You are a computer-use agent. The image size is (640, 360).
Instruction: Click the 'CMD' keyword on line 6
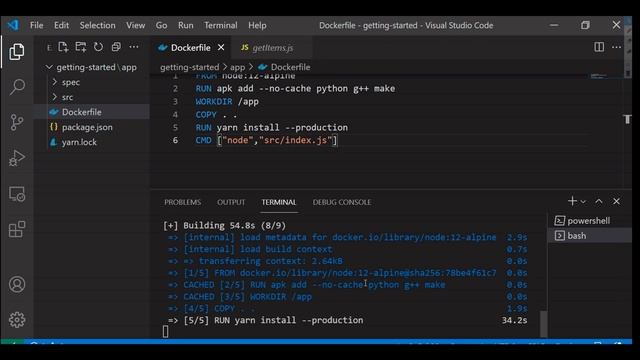click(x=203, y=140)
